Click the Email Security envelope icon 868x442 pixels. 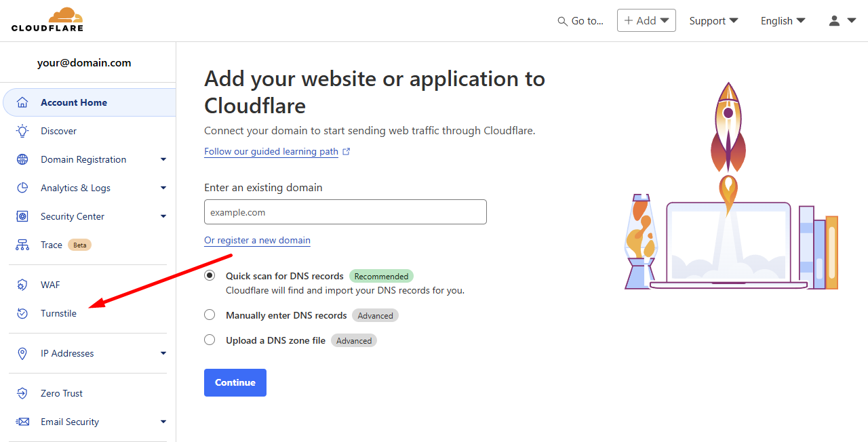[x=22, y=422]
